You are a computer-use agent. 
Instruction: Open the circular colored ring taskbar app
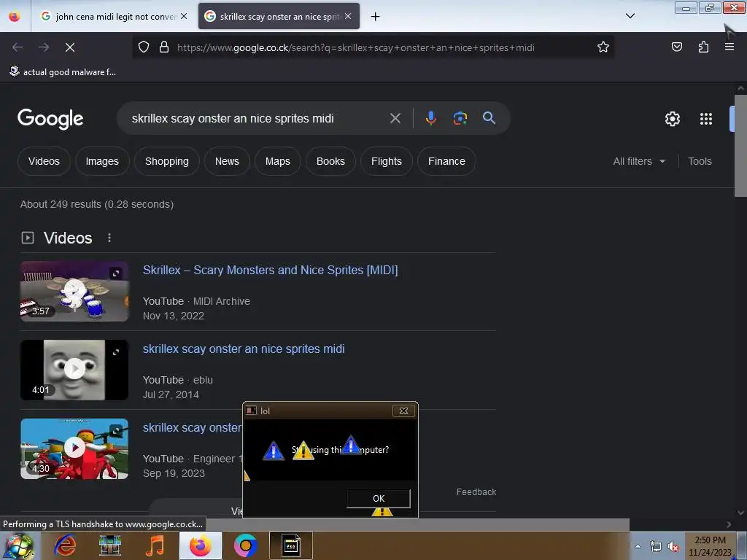[x=245, y=545]
